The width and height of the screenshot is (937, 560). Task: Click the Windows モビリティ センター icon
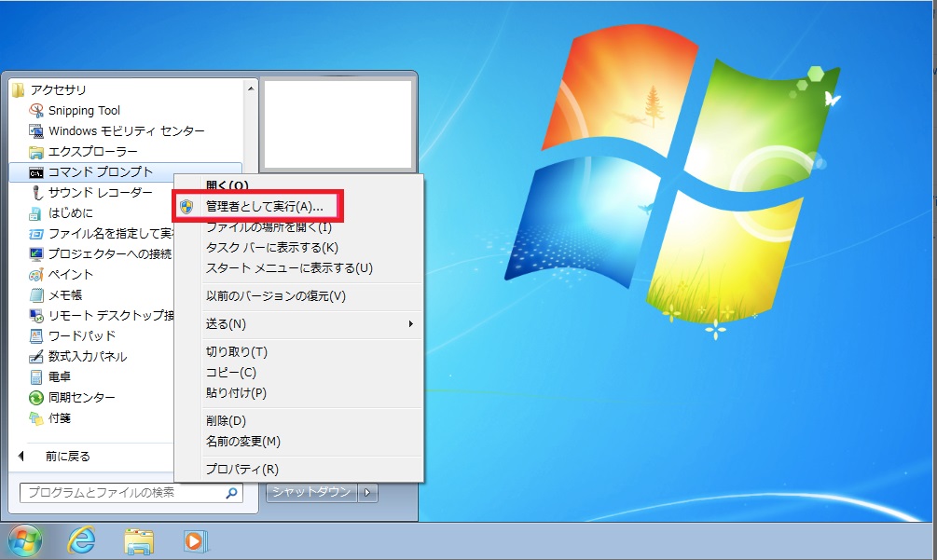(36, 130)
